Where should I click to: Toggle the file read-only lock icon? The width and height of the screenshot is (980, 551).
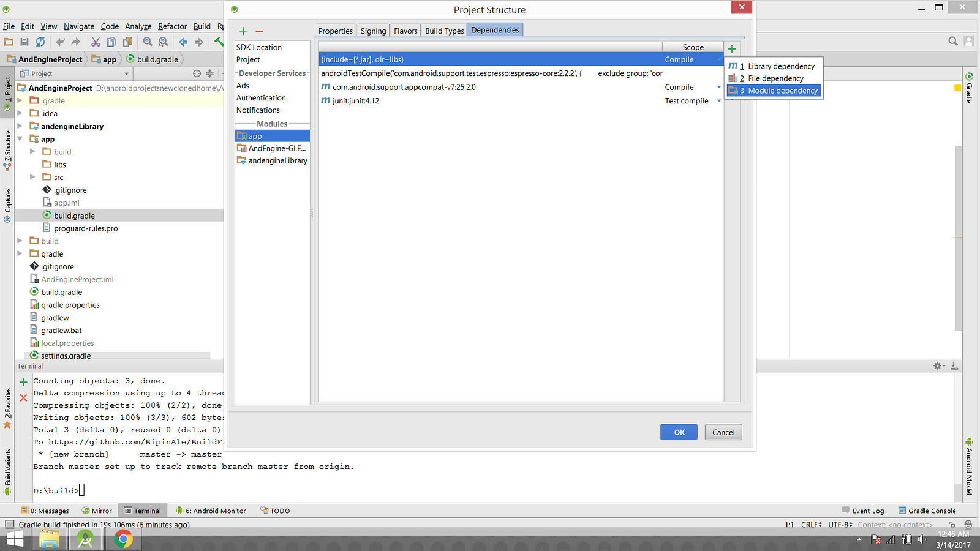(952, 525)
